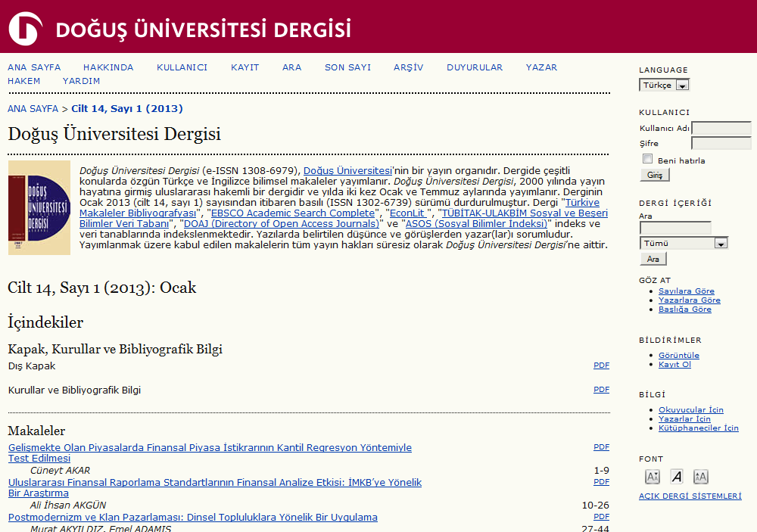This screenshot has height=532, width=757.
Task: Open the PDF for Kurullar ve Bibliyografik Bilgi
Action: tap(601, 390)
